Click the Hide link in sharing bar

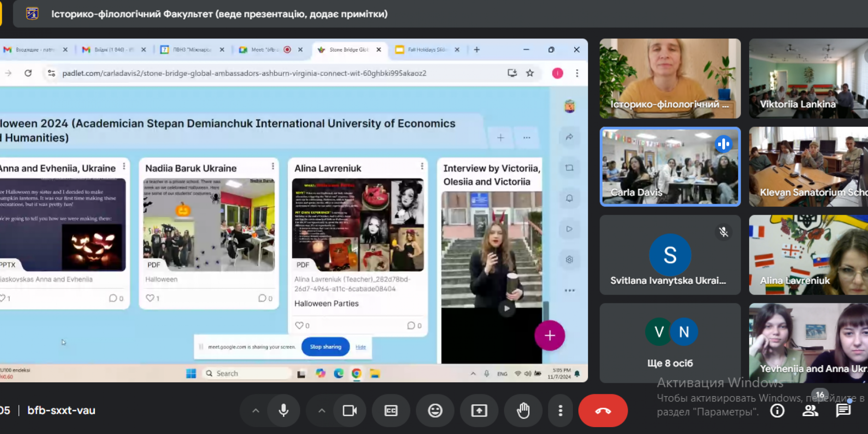click(360, 347)
